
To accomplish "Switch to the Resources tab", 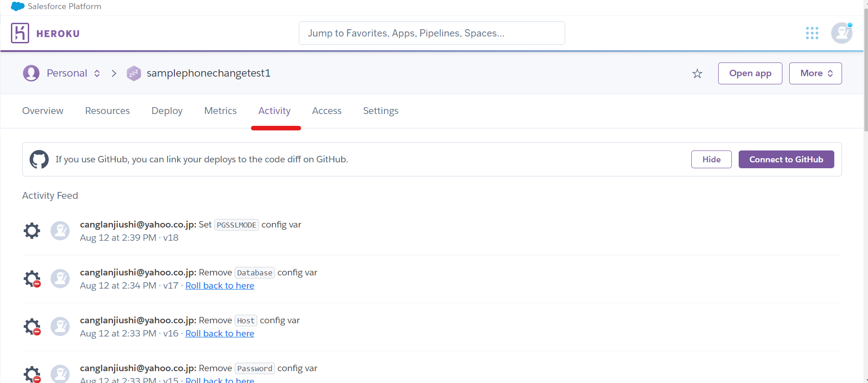I will [x=107, y=111].
